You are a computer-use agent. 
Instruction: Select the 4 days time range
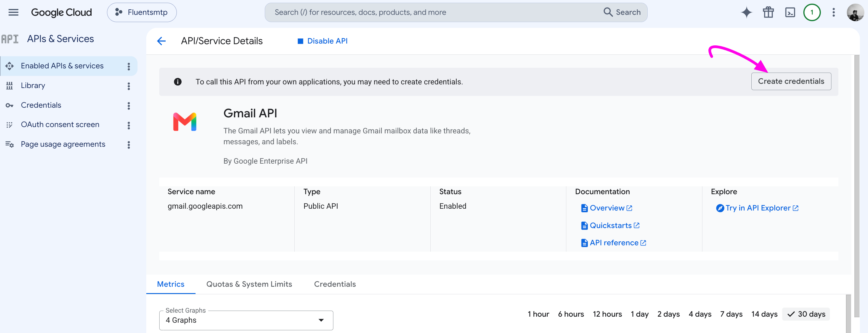(x=700, y=314)
